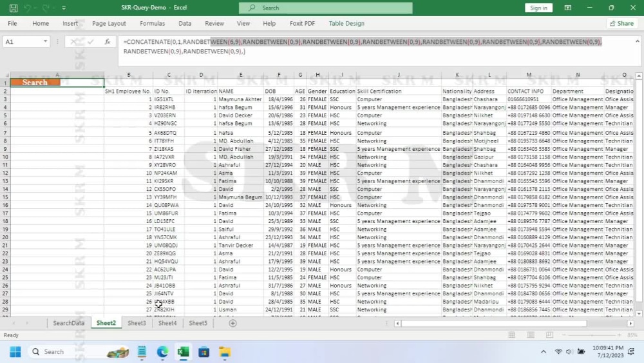Open Ribbon Display Options icon

pyautogui.click(x=567, y=8)
